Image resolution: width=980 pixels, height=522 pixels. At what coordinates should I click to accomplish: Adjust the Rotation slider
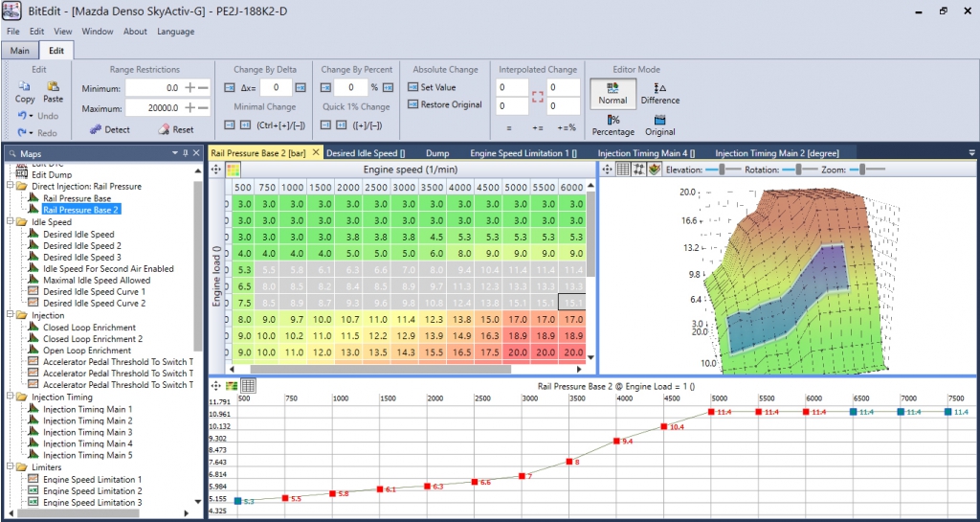point(799,170)
